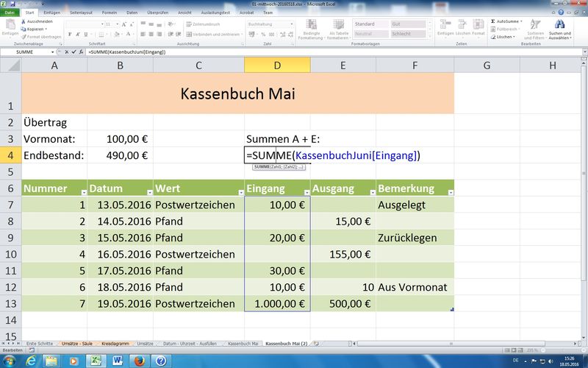
Task: Click the font color A icon
Action: click(x=128, y=34)
